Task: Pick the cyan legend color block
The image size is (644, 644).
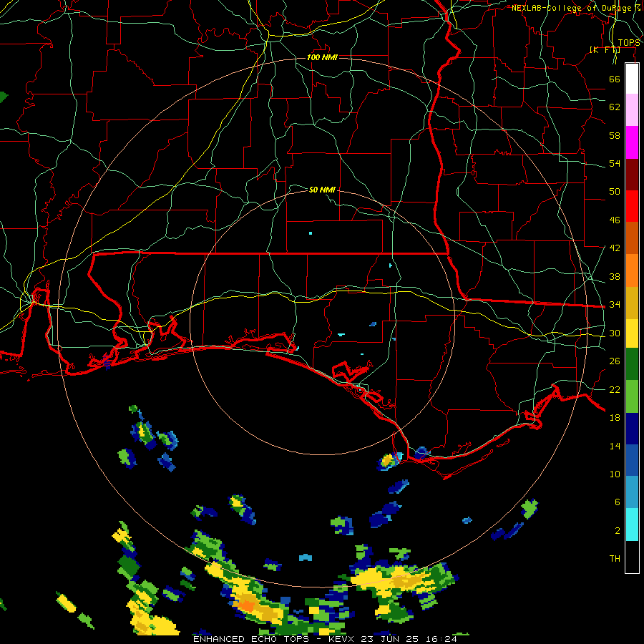Action: coord(632,525)
